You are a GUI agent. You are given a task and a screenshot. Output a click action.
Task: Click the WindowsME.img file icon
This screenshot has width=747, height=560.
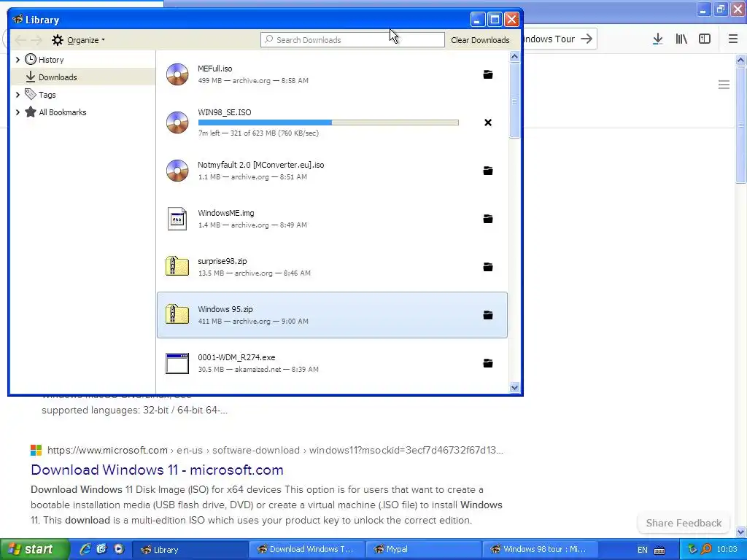click(x=177, y=219)
